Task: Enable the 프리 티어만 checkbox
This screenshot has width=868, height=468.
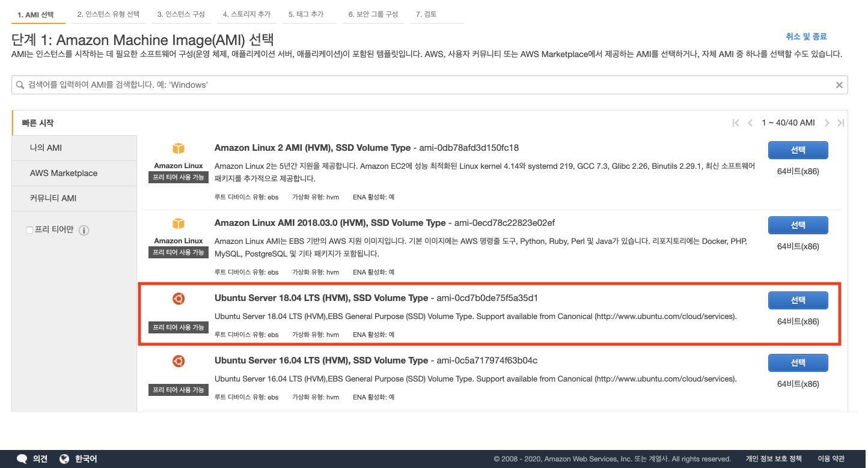Action: (x=29, y=230)
